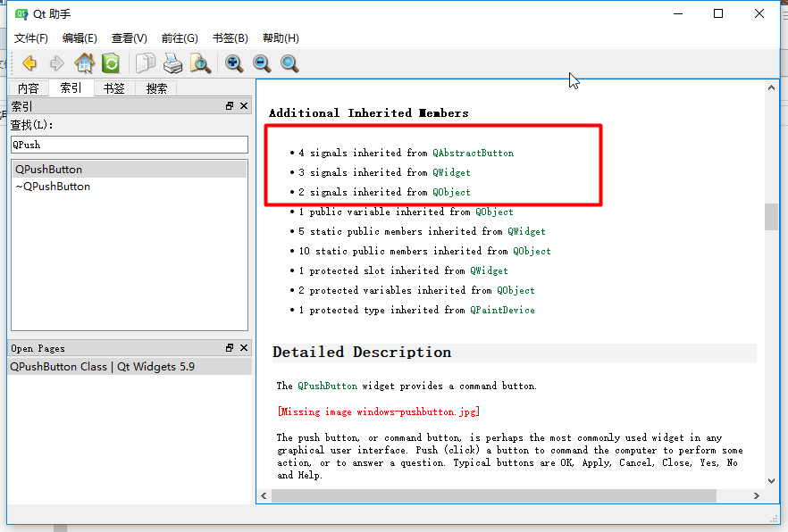Open QWidget link in protected slot line

[x=489, y=270]
